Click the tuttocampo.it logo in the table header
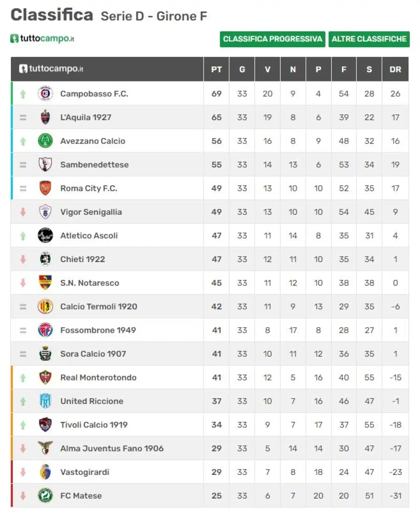 51,69
